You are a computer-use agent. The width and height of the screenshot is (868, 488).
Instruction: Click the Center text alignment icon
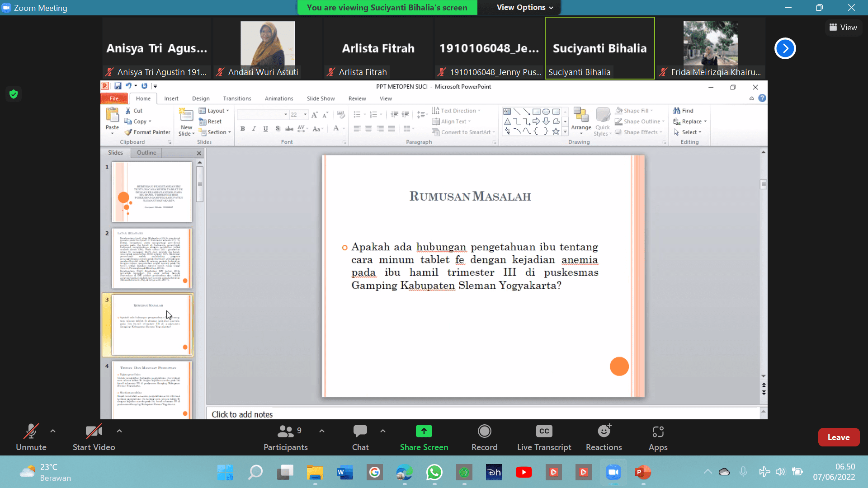click(x=368, y=129)
